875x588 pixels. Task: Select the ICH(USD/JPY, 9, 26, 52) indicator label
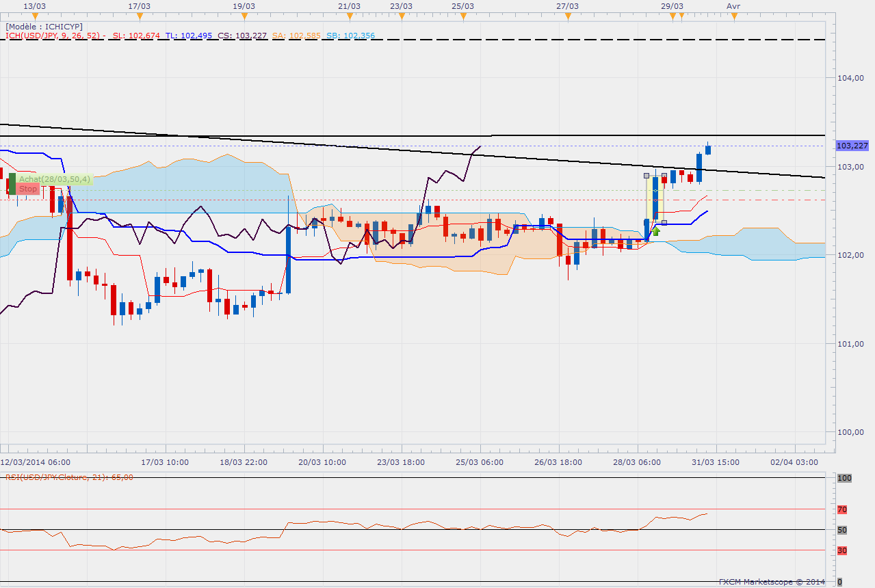53,36
